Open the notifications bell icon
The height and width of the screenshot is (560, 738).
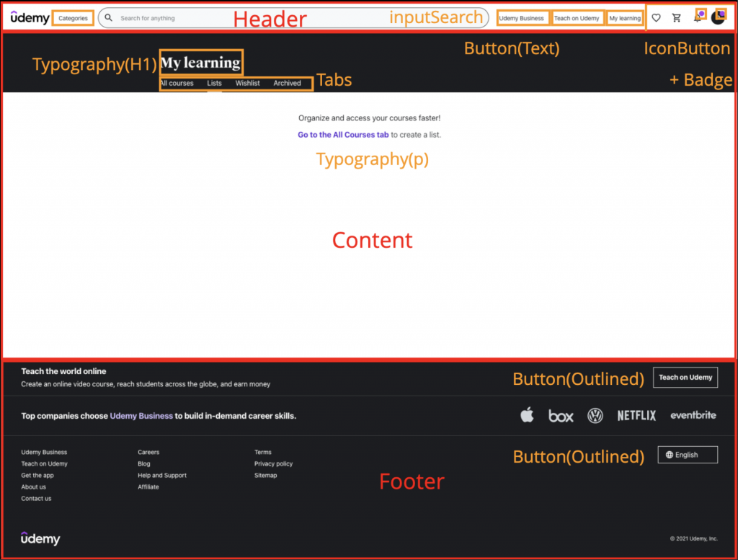pos(698,17)
